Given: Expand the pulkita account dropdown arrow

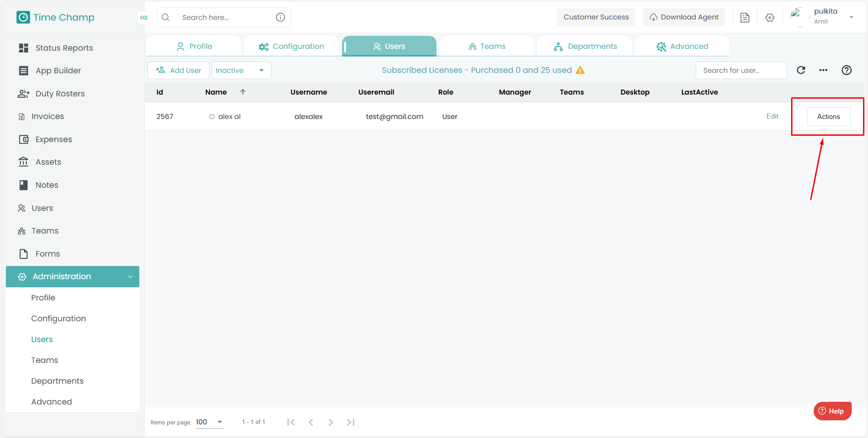Looking at the screenshot, I should [x=851, y=17].
